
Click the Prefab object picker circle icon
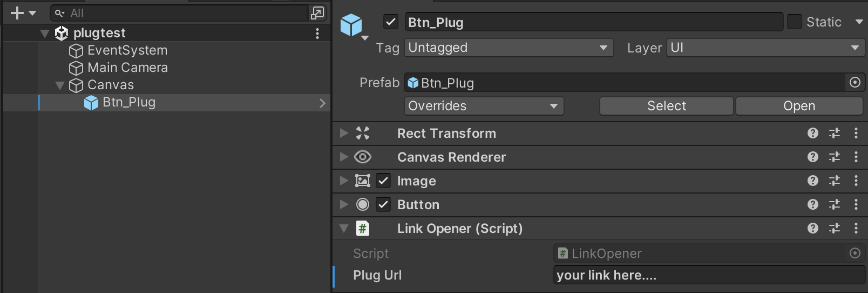tap(855, 83)
